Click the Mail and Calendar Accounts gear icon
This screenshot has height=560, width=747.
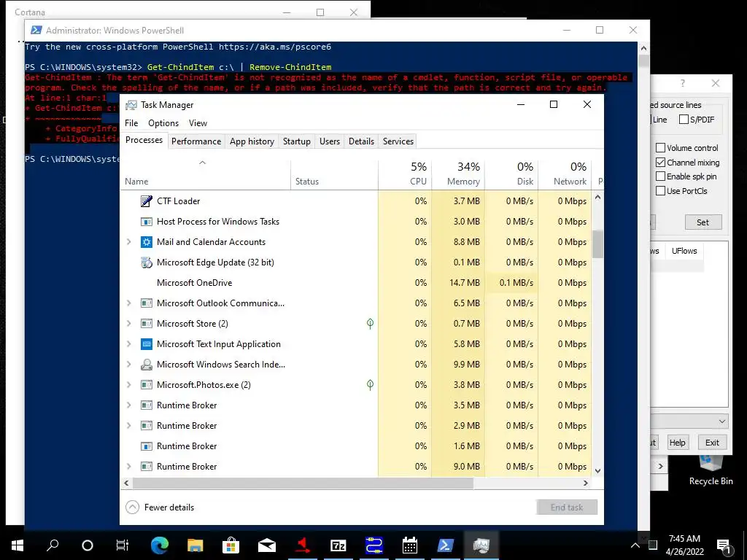pos(146,242)
